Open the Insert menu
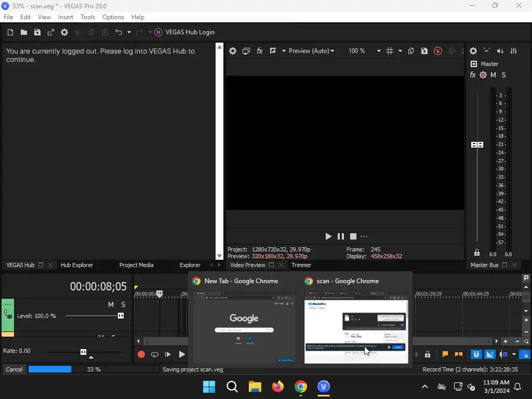This screenshot has height=399, width=532. click(65, 17)
